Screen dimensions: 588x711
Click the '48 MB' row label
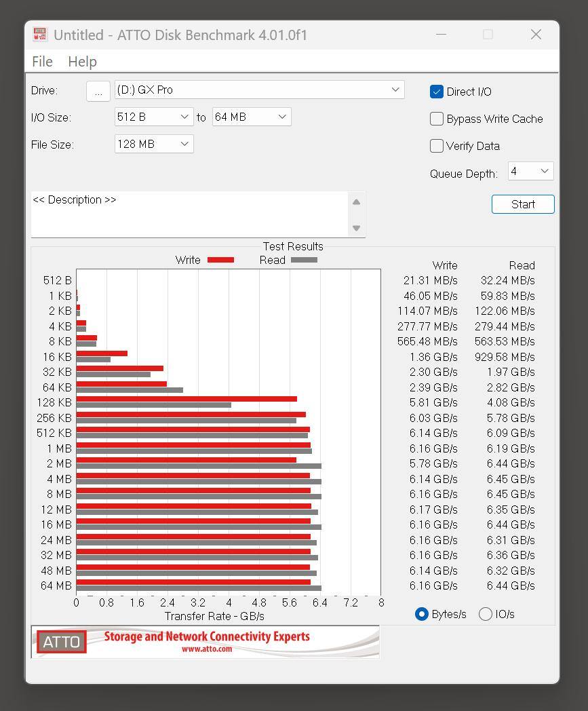click(x=56, y=571)
